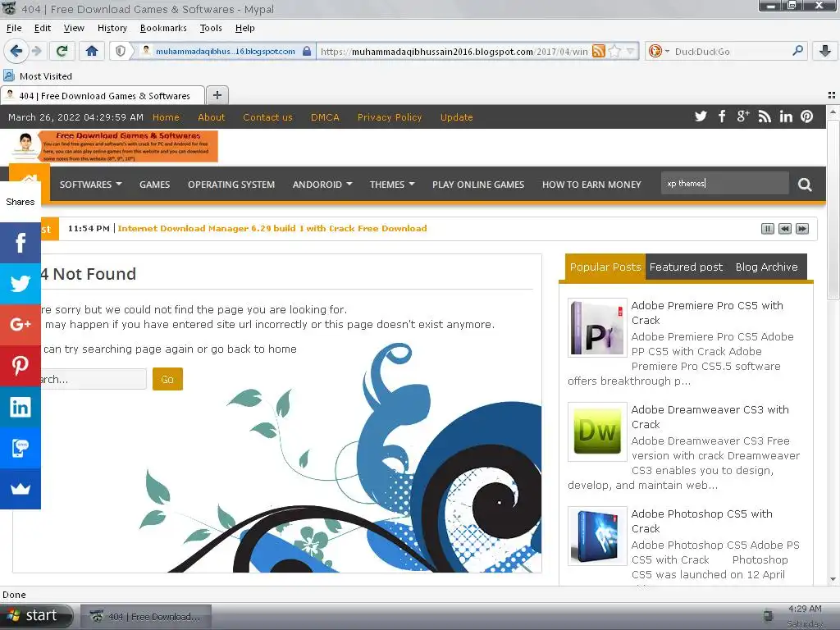Open OPERATING SYSTEM nav item

coord(231,185)
